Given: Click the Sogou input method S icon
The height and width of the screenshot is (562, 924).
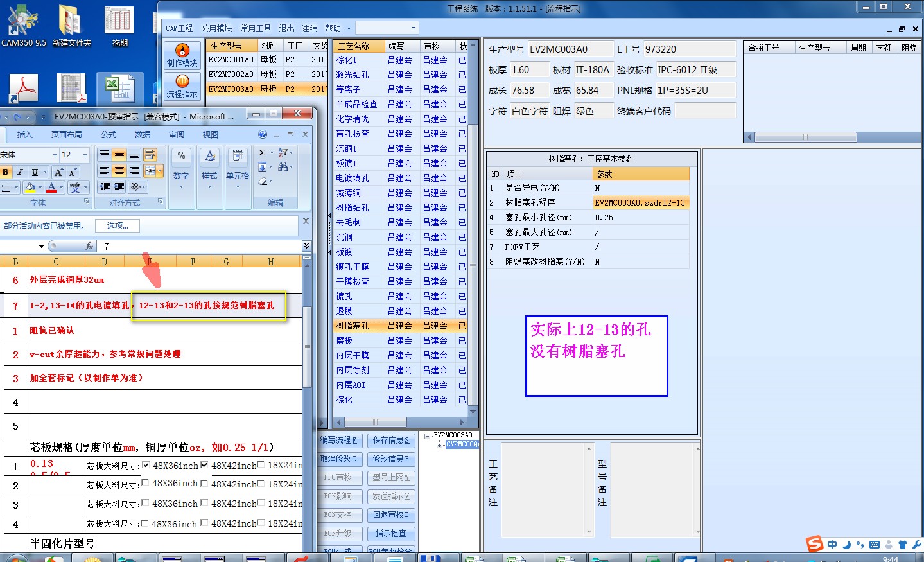Looking at the screenshot, I should point(815,543).
